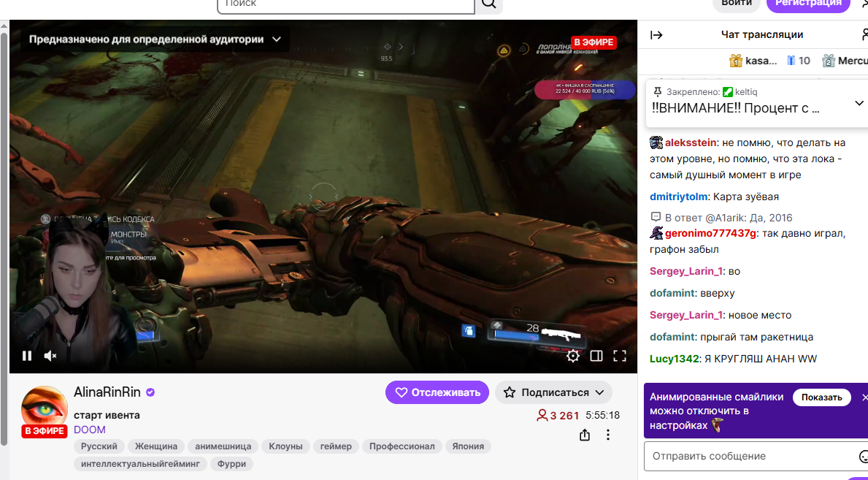Enter fullscreen video mode
This screenshot has width=868, height=480.
click(620, 356)
